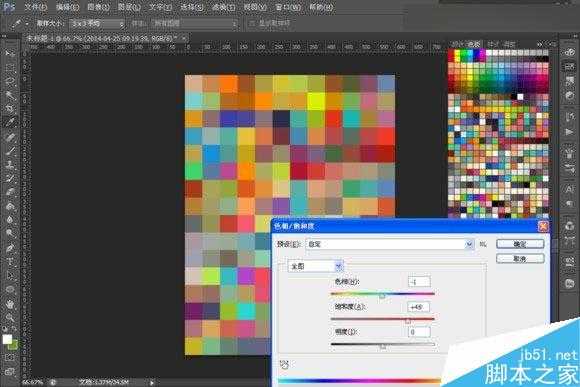Open the 全图 channel dropdown
This screenshot has height=387, width=580.
tap(316, 266)
